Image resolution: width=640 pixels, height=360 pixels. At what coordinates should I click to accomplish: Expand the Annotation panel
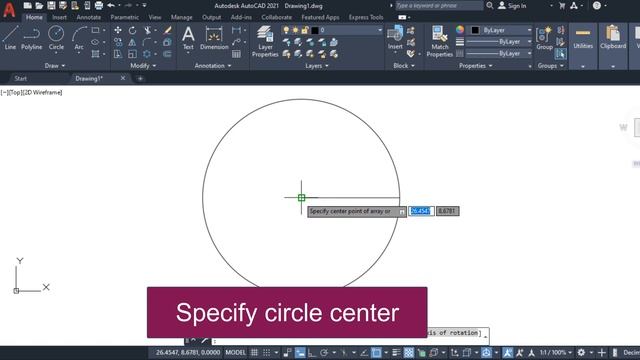213,66
